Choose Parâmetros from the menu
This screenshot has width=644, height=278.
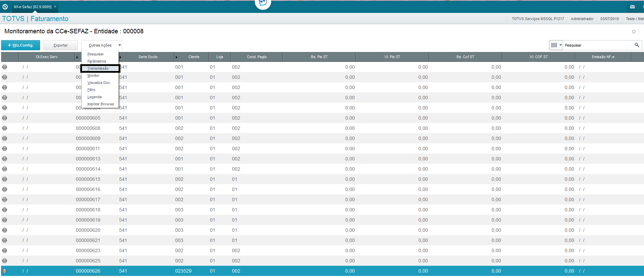(x=97, y=61)
